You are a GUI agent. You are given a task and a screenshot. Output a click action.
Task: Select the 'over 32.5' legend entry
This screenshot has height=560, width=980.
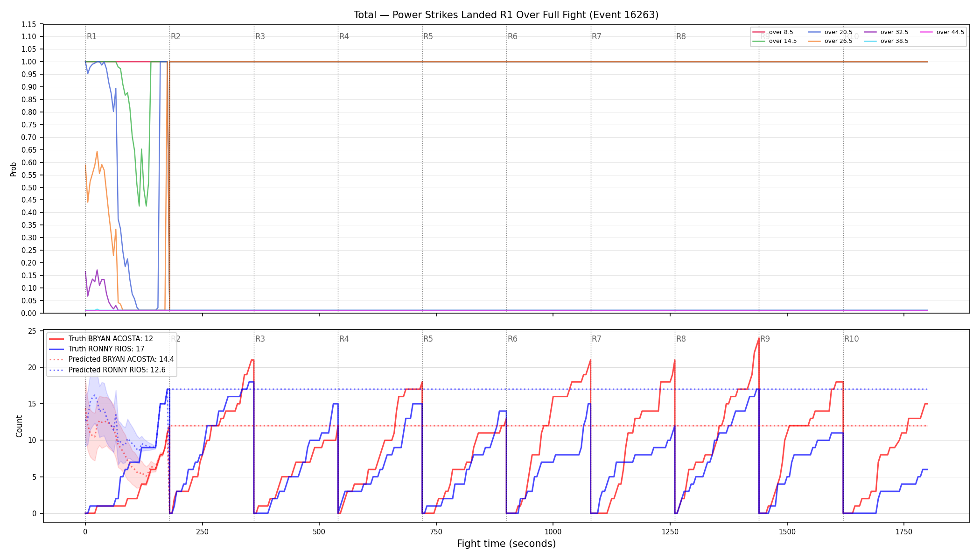pyautogui.click(x=886, y=32)
